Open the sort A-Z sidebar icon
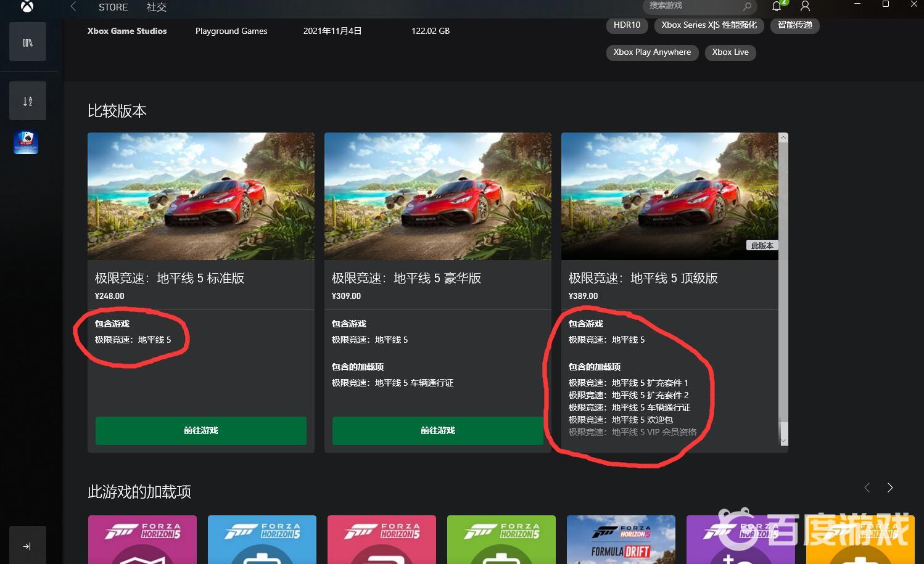 (28, 100)
